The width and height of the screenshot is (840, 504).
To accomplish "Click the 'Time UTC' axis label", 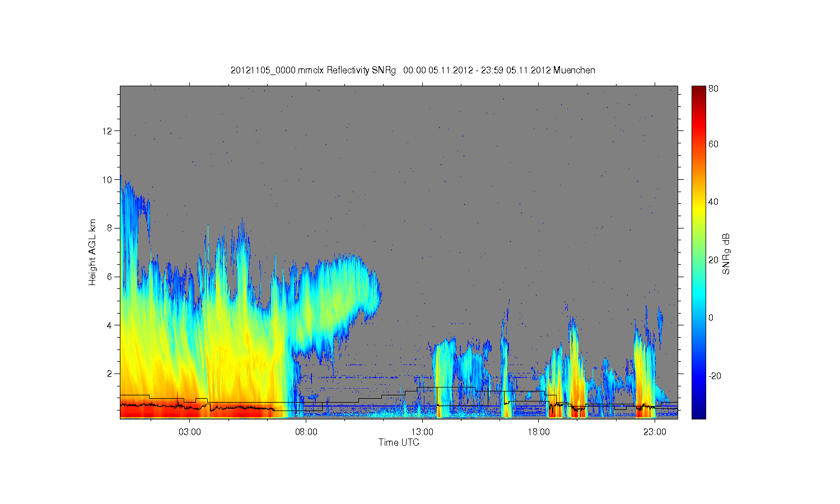I will (399, 442).
